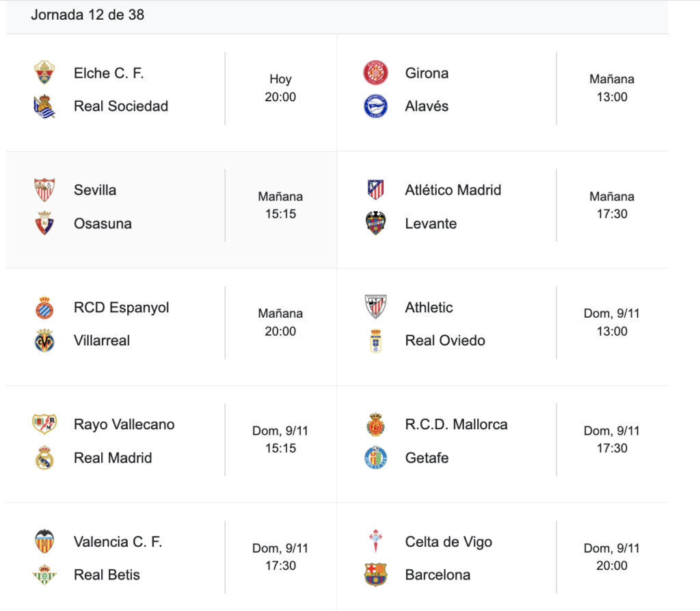Click the Athletic club badge

click(x=375, y=308)
